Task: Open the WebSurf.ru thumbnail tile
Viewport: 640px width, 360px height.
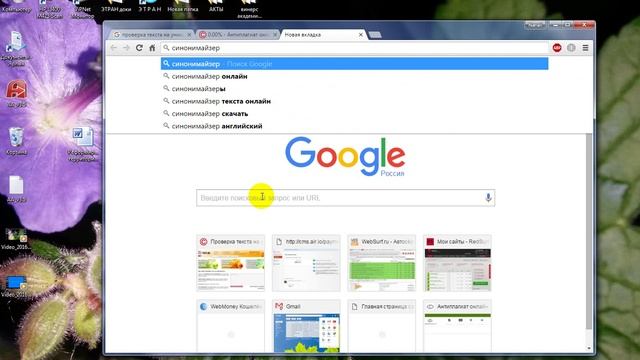Action: (382, 263)
